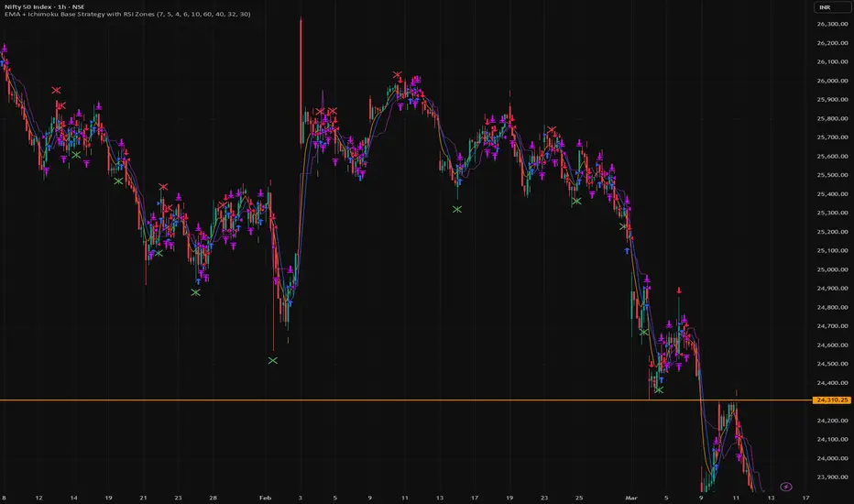Click the 26,000.00 price axis label
This screenshot has width=854, height=504.
832,81
